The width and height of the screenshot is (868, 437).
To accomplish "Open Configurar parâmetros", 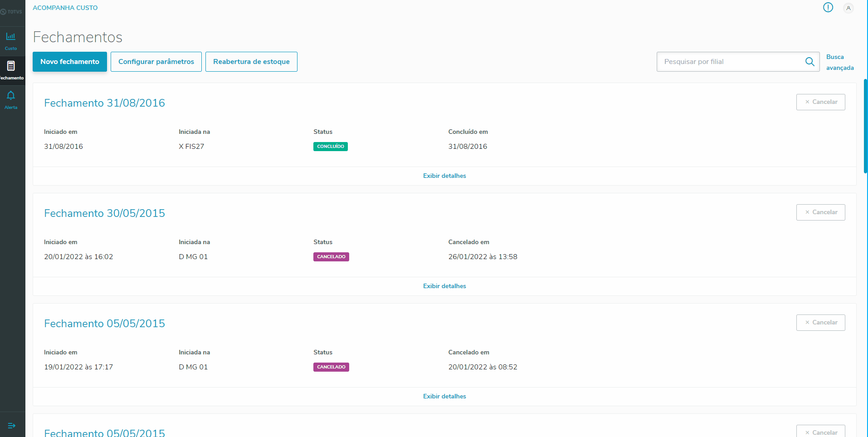I will [156, 62].
